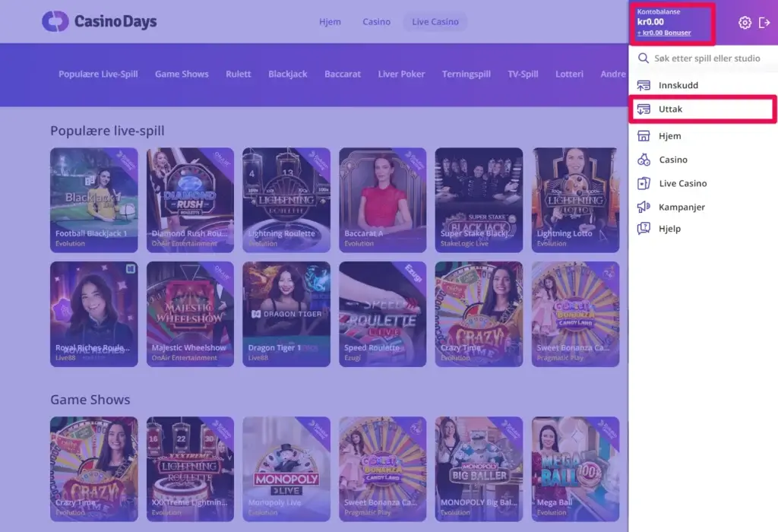Open Casino from the side menu

click(703, 160)
